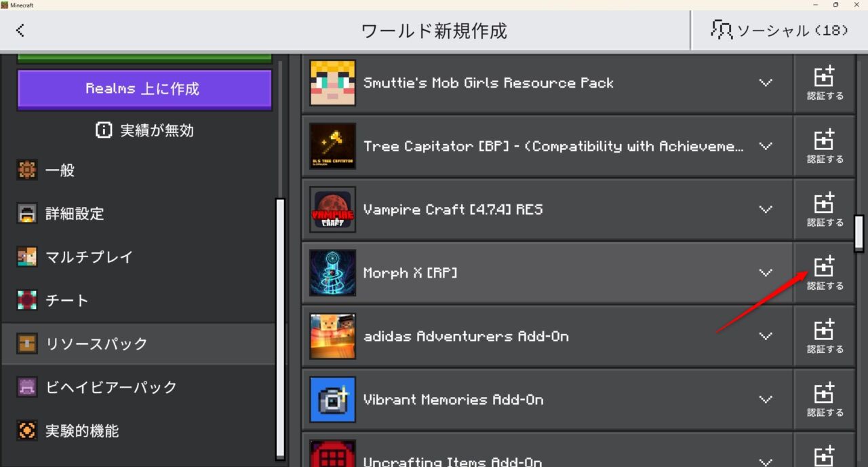Click the Multiplayer faces icon
The width and height of the screenshot is (868, 467).
[27, 257]
